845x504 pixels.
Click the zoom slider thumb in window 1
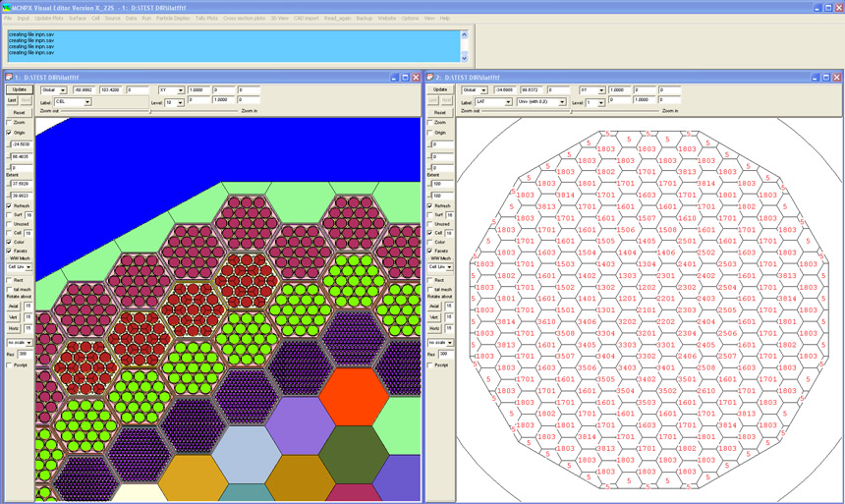coord(150,111)
